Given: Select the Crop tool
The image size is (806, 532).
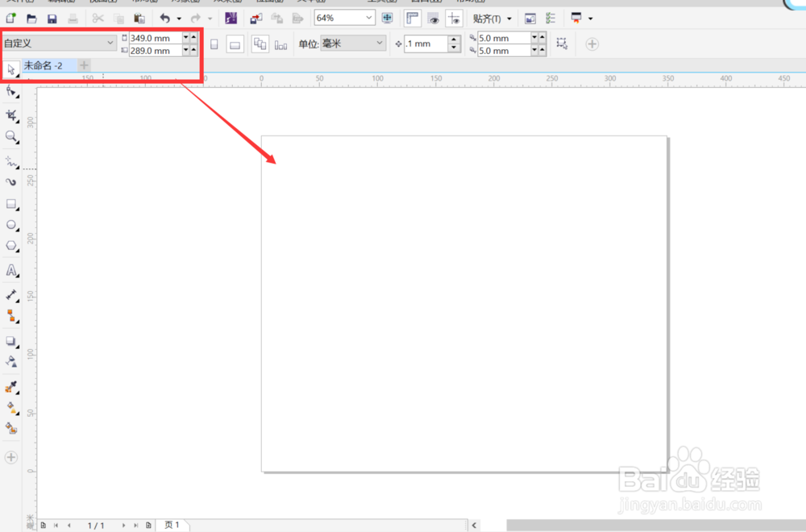Looking at the screenshot, I should [10, 115].
